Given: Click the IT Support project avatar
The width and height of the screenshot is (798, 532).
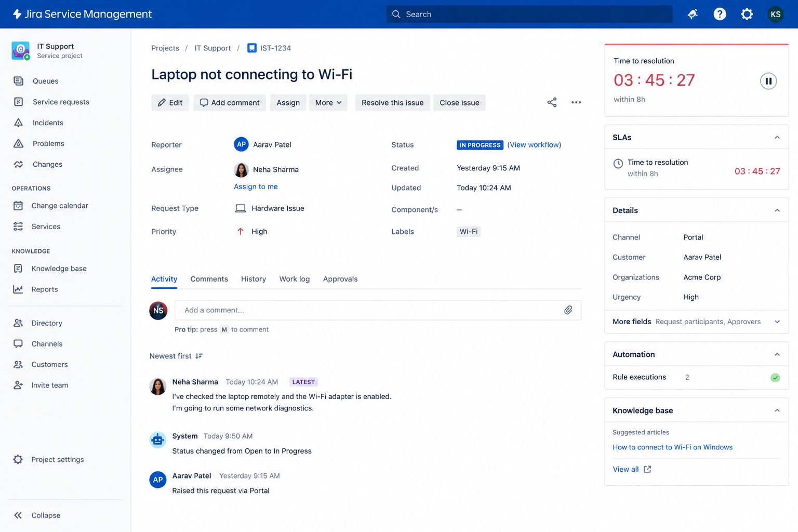Looking at the screenshot, I should (20, 50).
